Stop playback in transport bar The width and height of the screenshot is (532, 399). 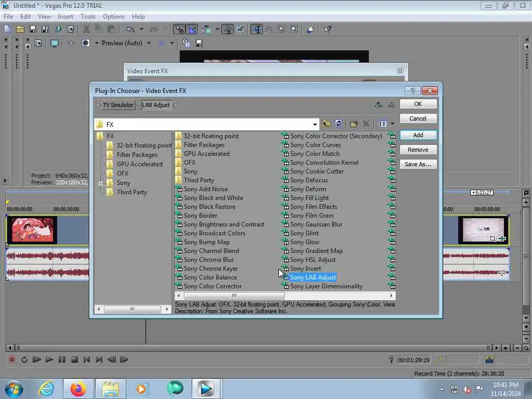click(x=74, y=360)
